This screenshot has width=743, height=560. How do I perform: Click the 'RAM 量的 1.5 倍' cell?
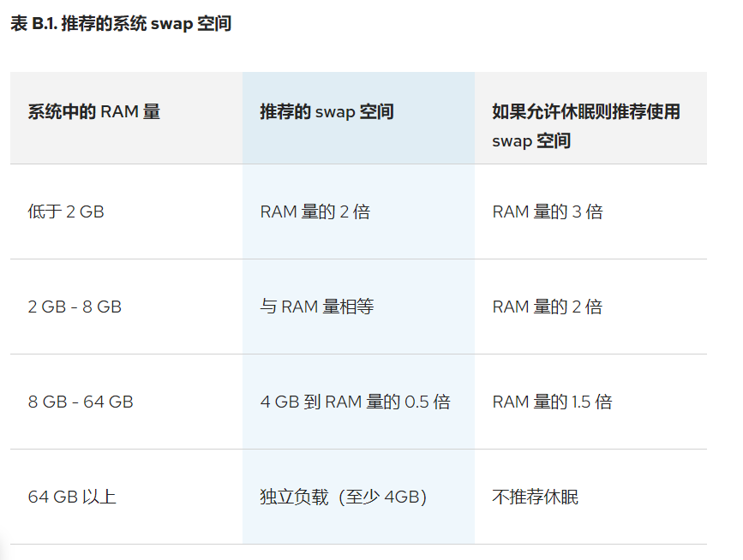[552, 402]
